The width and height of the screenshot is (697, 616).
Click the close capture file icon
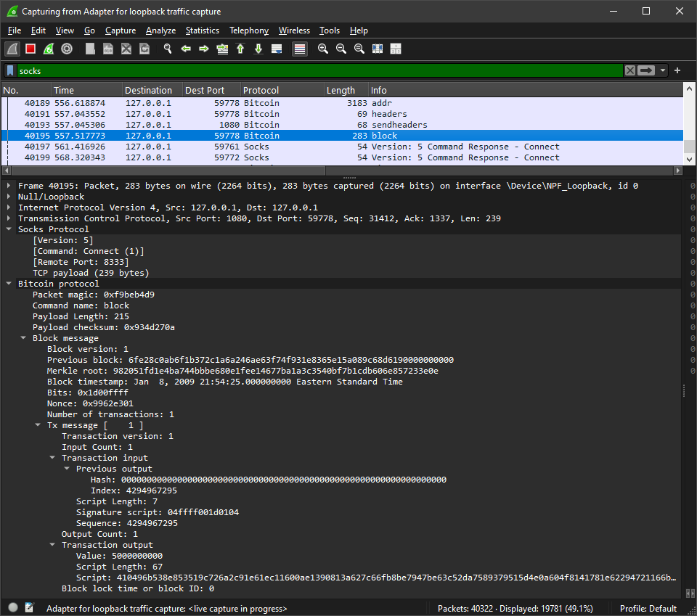(126, 49)
